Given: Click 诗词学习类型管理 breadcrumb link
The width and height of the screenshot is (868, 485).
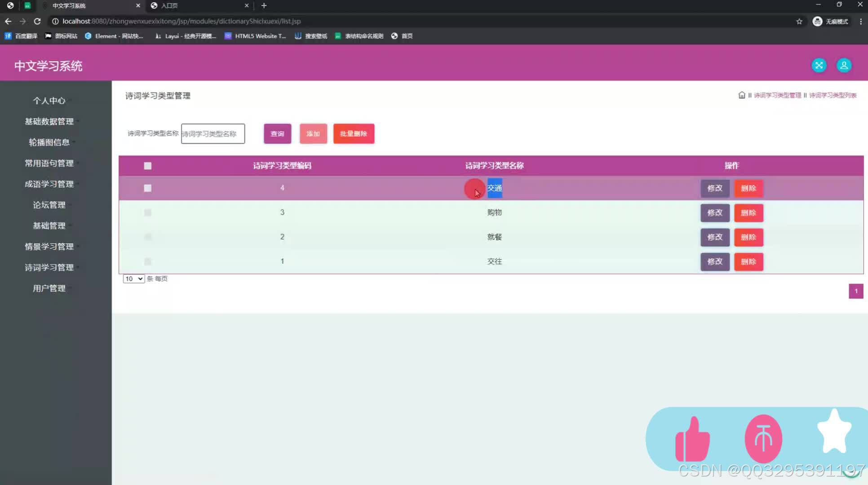Looking at the screenshot, I should 777,95.
